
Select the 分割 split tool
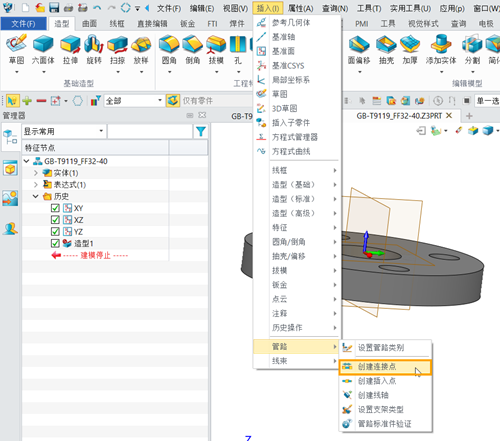(472, 49)
